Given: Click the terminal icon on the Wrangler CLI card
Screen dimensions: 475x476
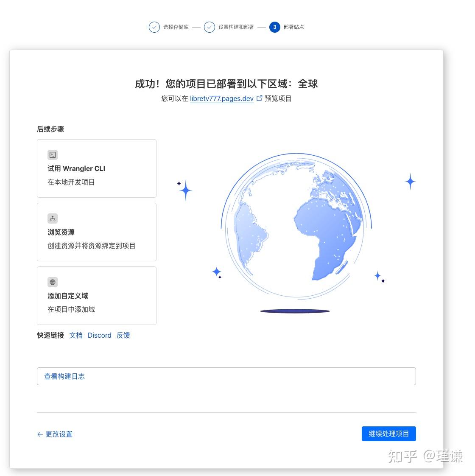Looking at the screenshot, I should 52,155.
